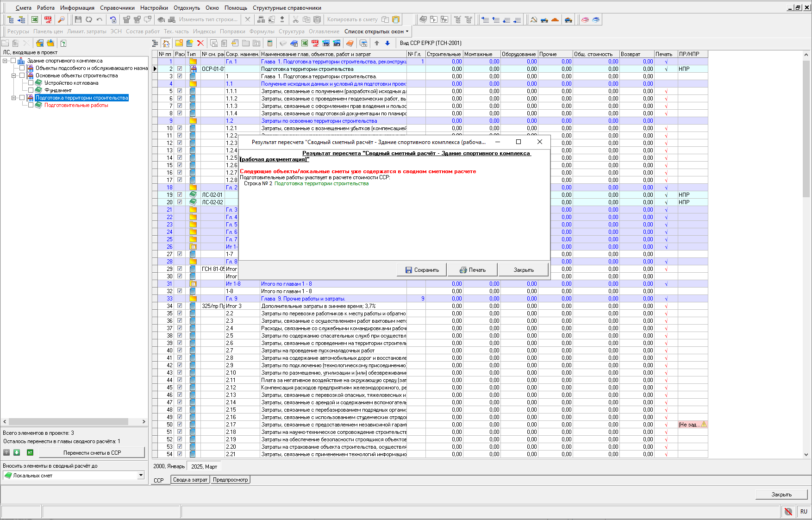Click the magnifying glass search icon
812x520 pixels.
point(61,19)
